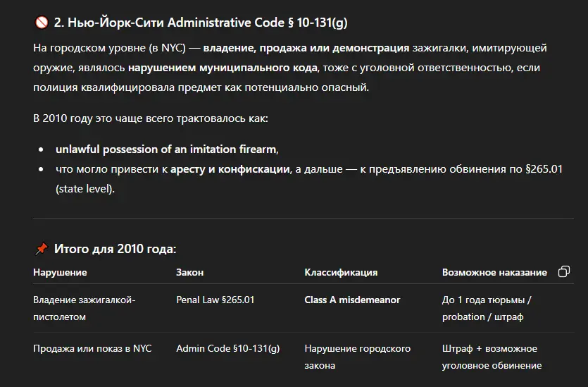Screen dimensions: 588x387
Task: Select the Закон column header
Action: pos(189,272)
